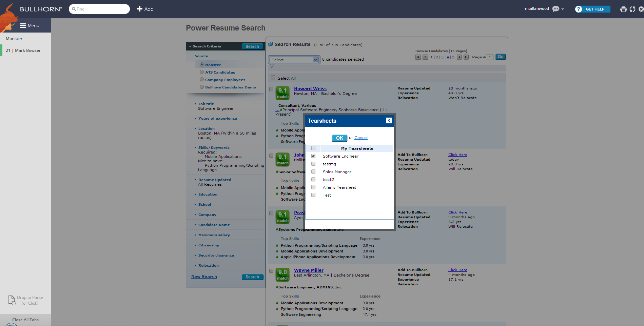Open the Monster tab in sidebar
This screenshot has height=326, width=644.
[14, 39]
